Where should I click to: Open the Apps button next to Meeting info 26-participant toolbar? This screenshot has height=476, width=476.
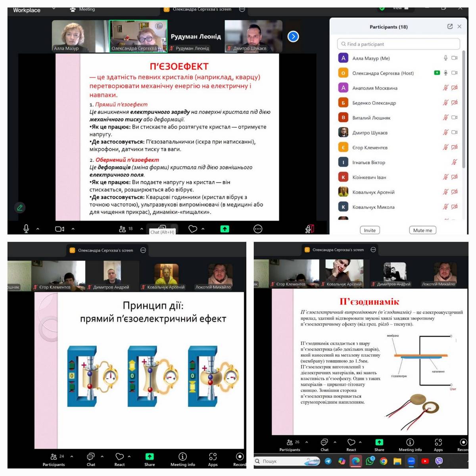tap(438, 445)
